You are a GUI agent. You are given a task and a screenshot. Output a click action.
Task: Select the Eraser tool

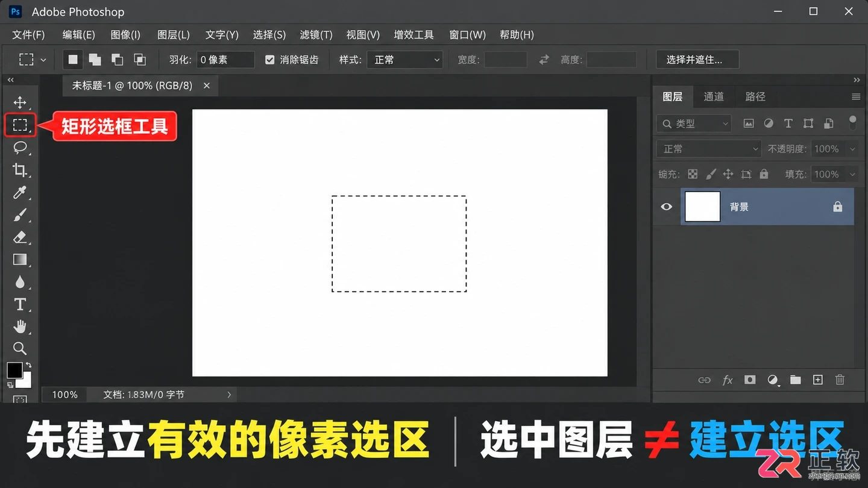pyautogui.click(x=20, y=237)
